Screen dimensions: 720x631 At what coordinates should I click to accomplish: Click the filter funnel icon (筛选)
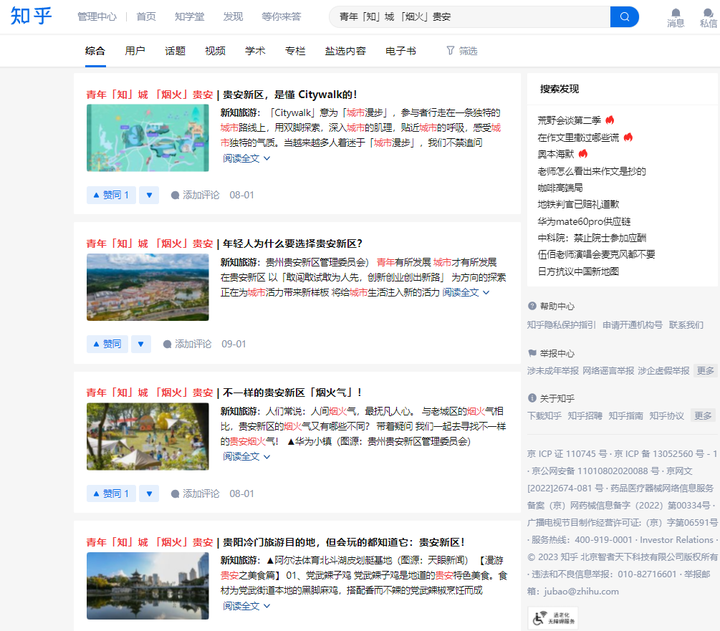click(x=450, y=51)
